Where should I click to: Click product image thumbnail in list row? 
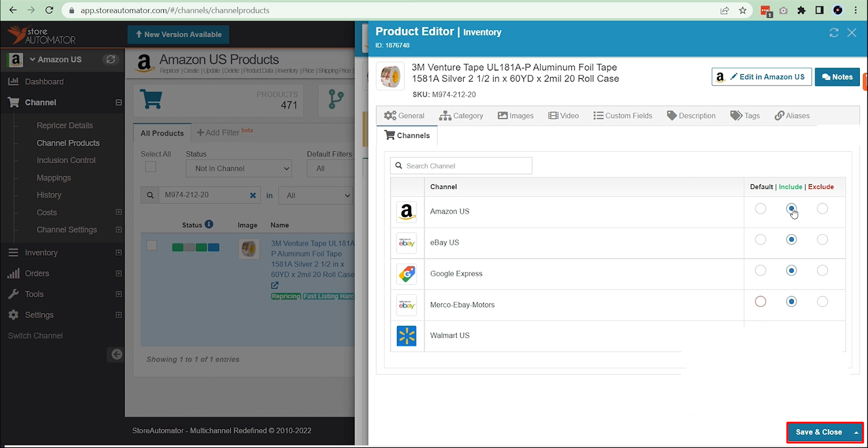[248, 249]
